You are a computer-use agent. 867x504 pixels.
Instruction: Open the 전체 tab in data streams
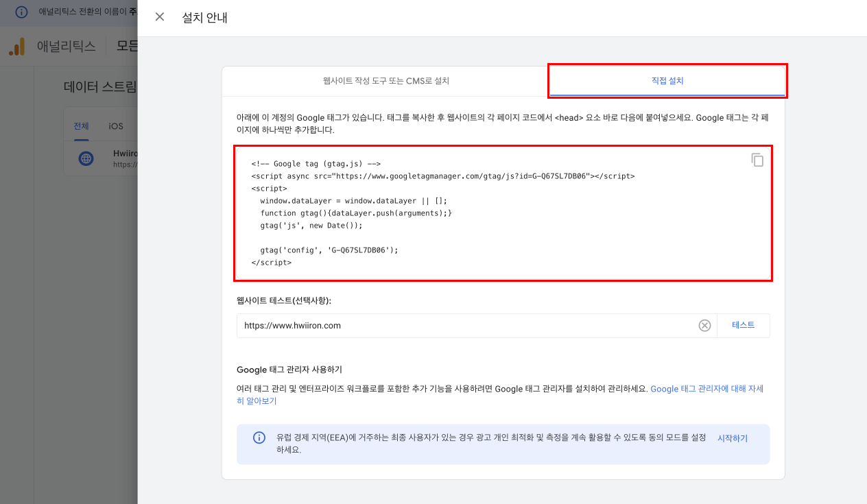coord(81,126)
